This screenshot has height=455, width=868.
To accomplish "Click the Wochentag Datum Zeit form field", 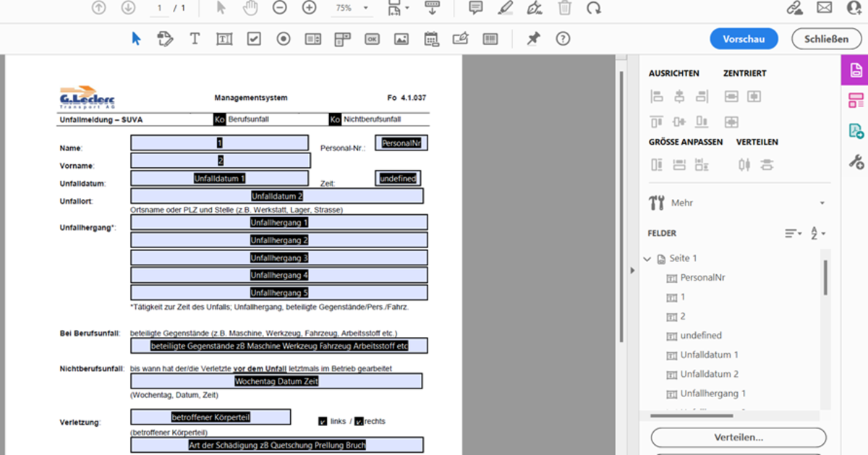I will 276,381.
